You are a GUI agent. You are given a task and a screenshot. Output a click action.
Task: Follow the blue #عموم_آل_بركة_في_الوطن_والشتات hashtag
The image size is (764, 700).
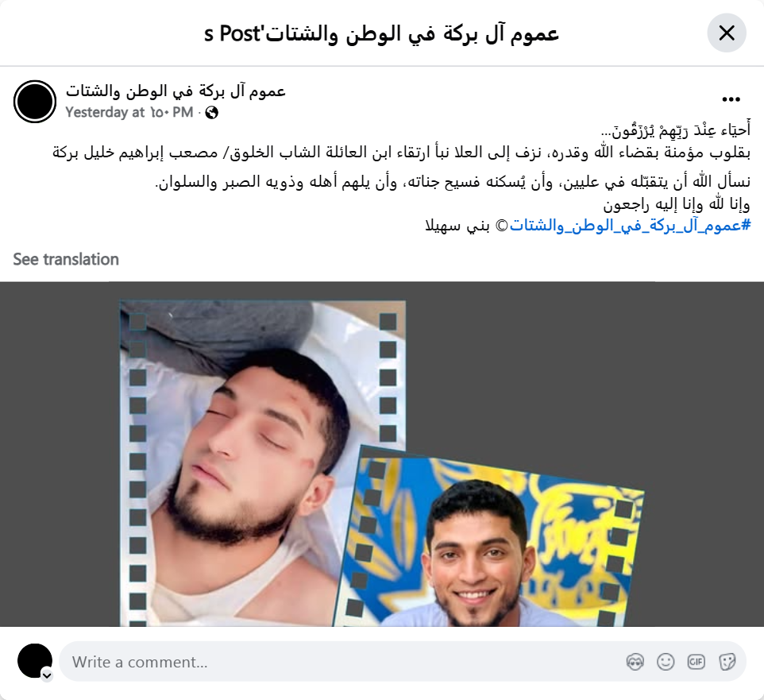click(x=630, y=225)
